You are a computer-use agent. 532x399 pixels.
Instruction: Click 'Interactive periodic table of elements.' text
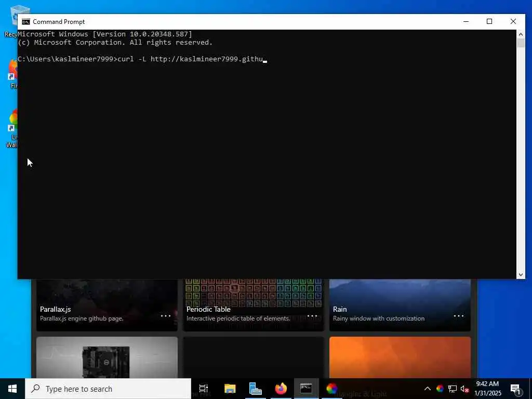[x=238, y=318]
